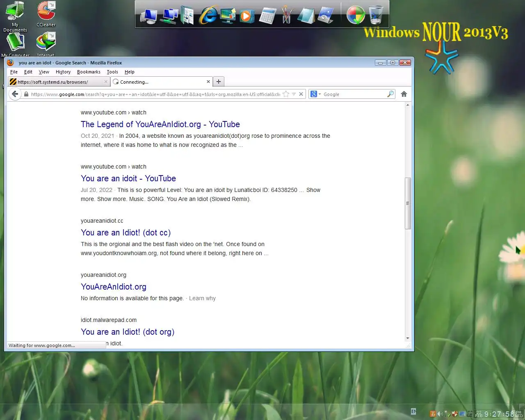Open You are an Idiot! (dot cc) link

click(126, 233)
